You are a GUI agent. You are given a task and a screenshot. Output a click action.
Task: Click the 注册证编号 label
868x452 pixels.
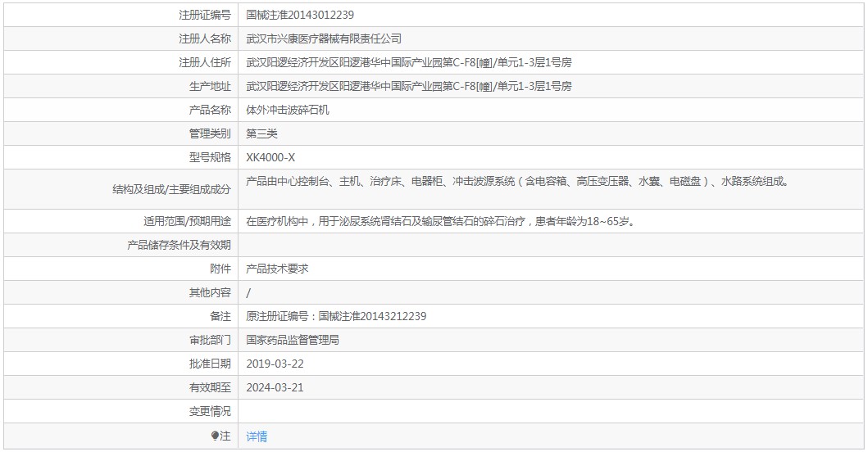point(205,15)
